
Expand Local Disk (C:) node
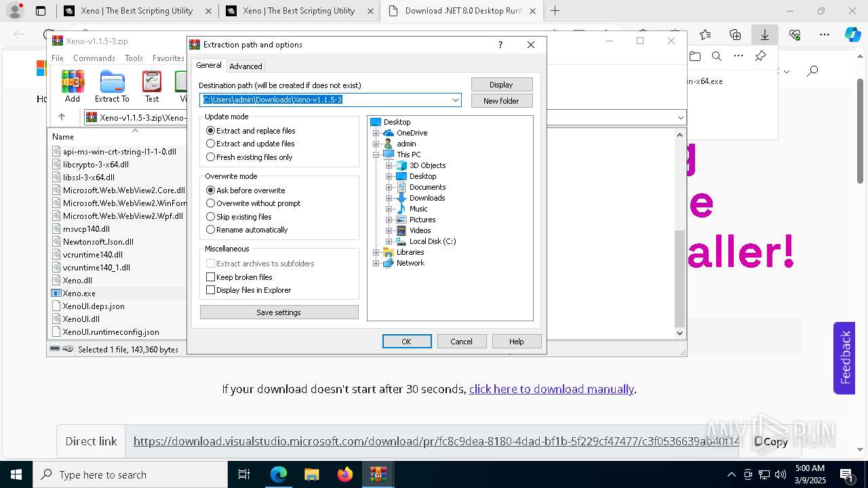coord(389,241)
